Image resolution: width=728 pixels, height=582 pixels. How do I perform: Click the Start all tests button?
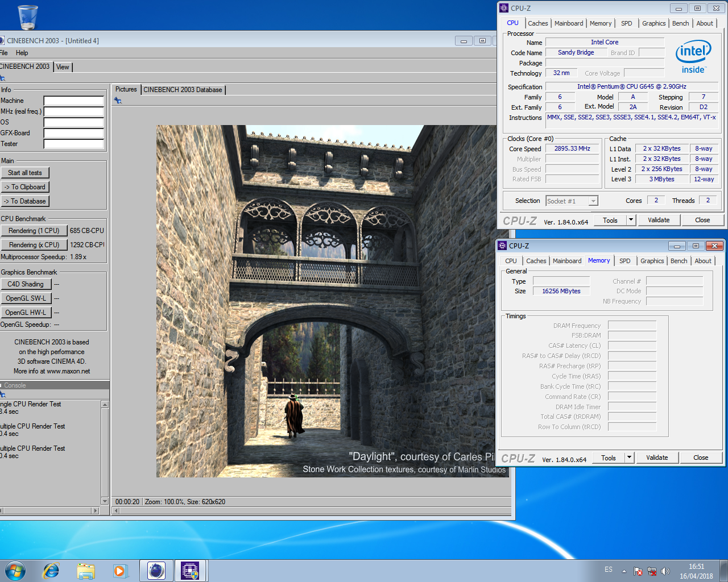(25, 173)
